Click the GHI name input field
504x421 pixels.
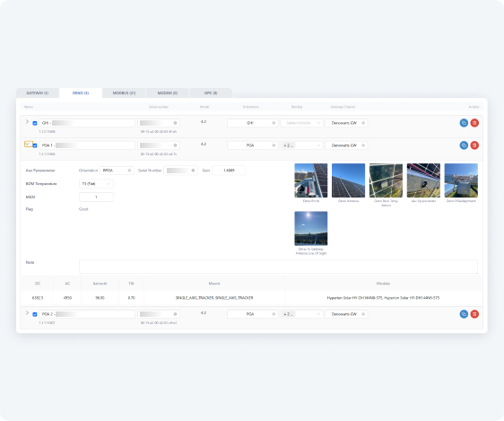tap(87, 123)
